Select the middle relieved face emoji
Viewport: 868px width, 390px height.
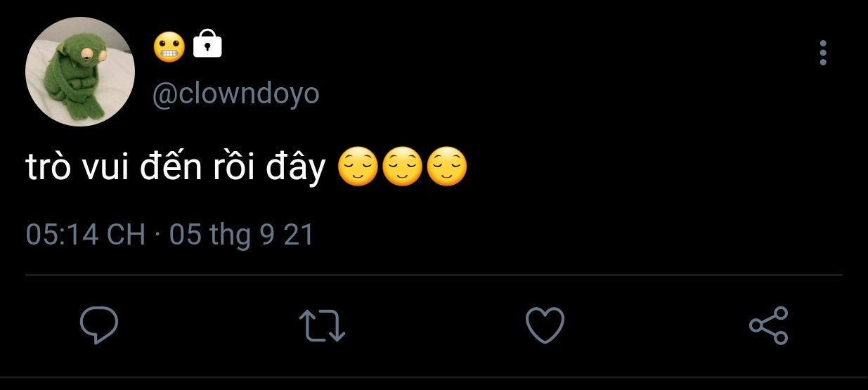pos(402,167)
